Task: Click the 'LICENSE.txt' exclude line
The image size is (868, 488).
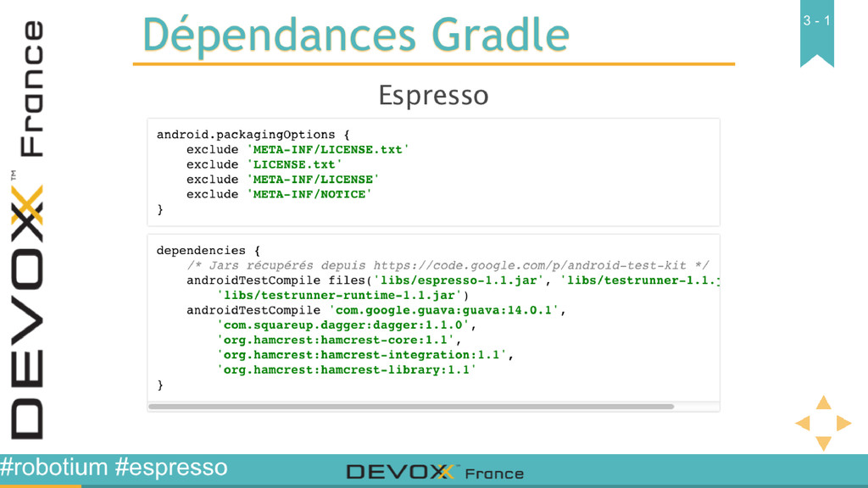Action: click(264, 164)
